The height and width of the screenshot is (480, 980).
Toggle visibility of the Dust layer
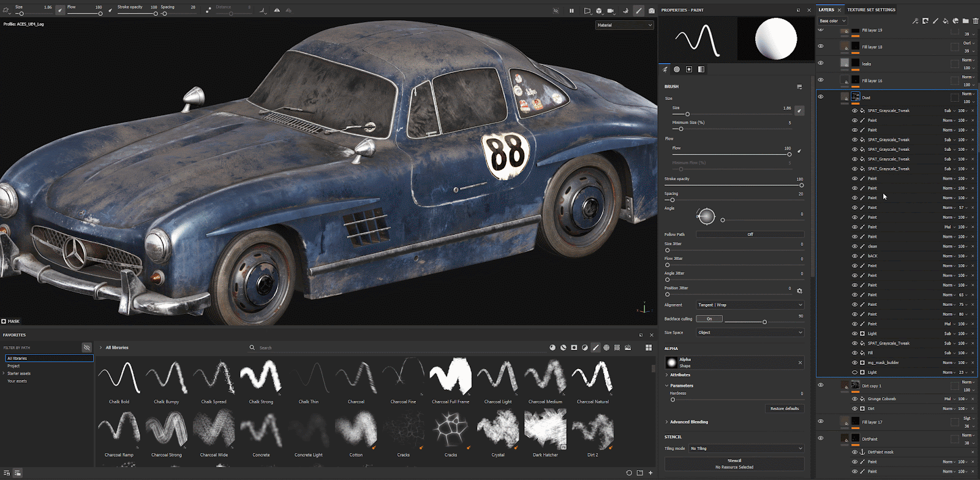pyautogui.click(x=821, y=97)
